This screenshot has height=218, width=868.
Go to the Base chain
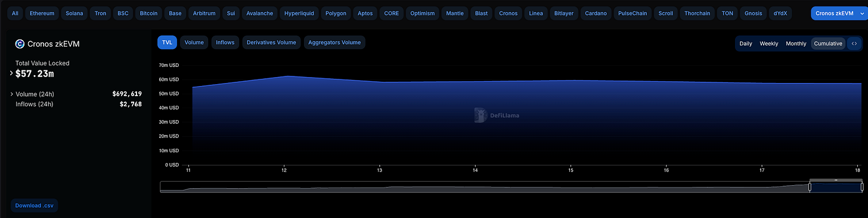(175, 13)
